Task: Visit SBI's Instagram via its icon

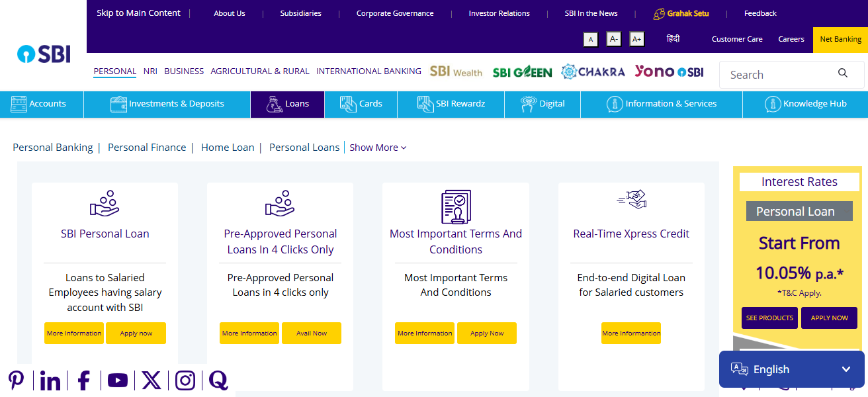Action: [x=185, y=380]
